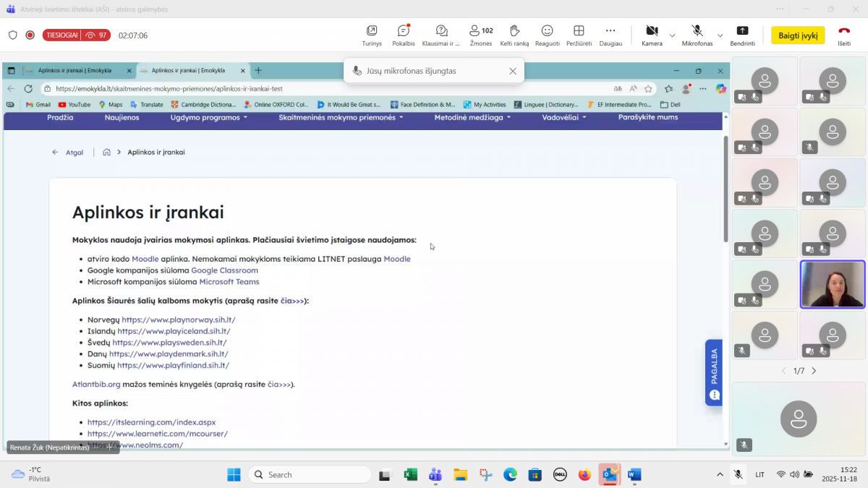Open Microsoft Teams from the taskbar
Screen dimensions: 868x488
click(x=435, y=475)
